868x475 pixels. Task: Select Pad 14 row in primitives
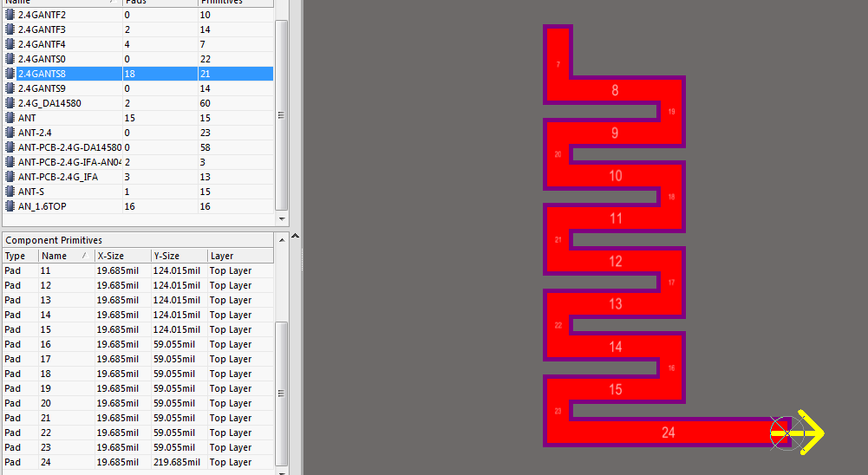point(139,315)
